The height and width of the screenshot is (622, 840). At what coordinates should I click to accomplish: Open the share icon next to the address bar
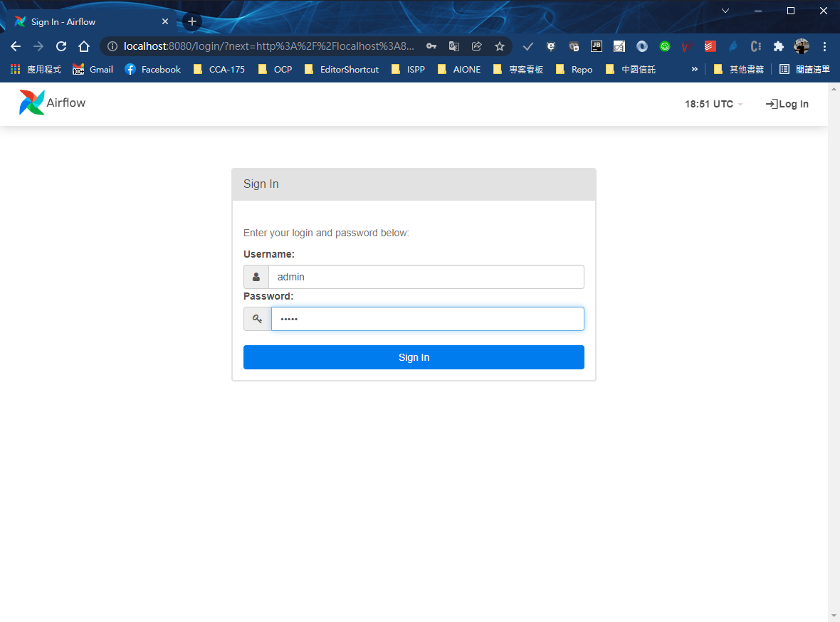[477, 46]
